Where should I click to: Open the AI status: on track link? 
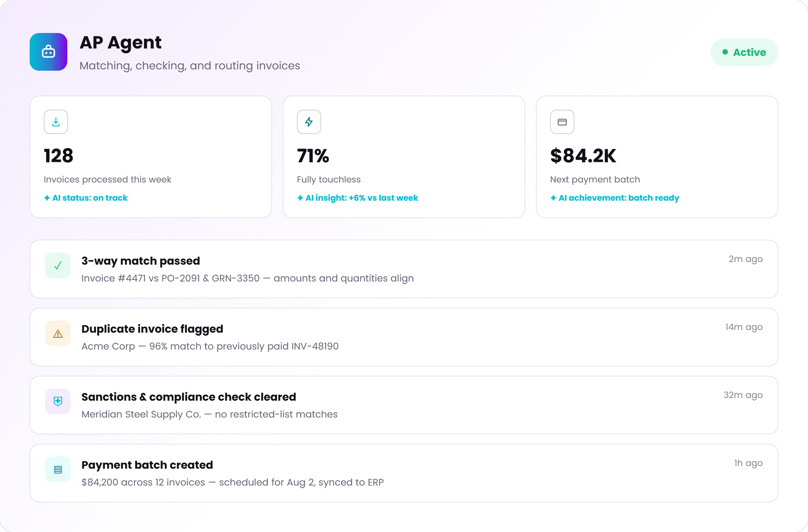(x=86, y=198)
